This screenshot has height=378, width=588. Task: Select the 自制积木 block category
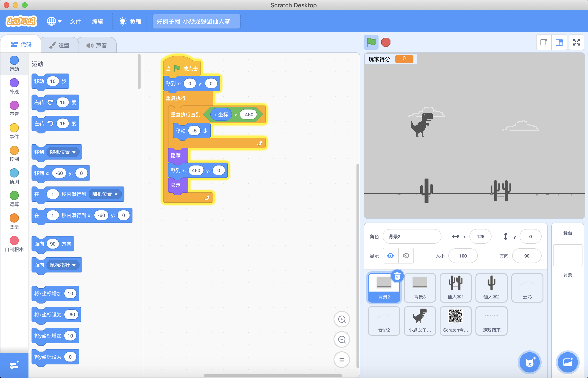point(14,244)
